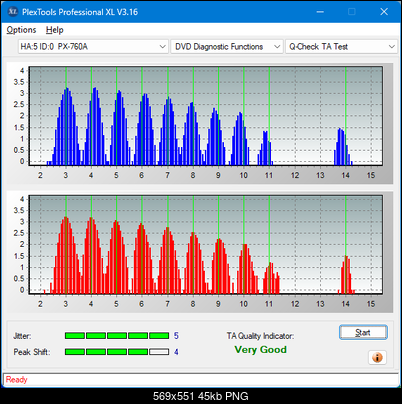
Task: Click the red histogram peak at 14
Action: click(x=346, y=275)
